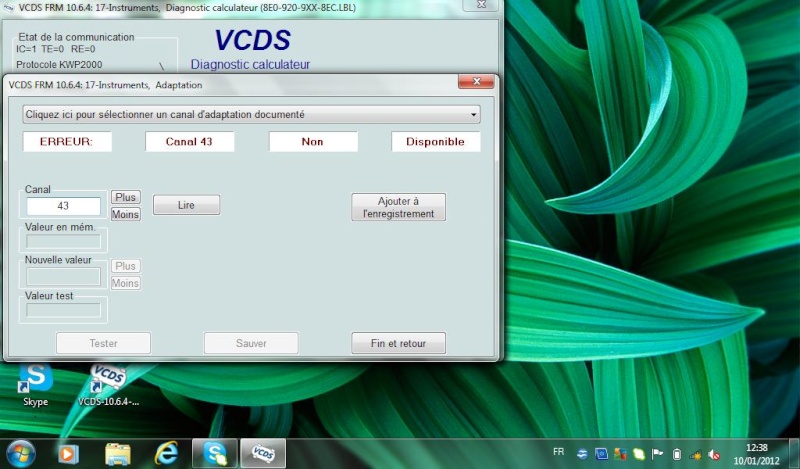Click the muted volume tray icon
The height and width of the screenshot is (469, 800).
[x=714, y=454]
